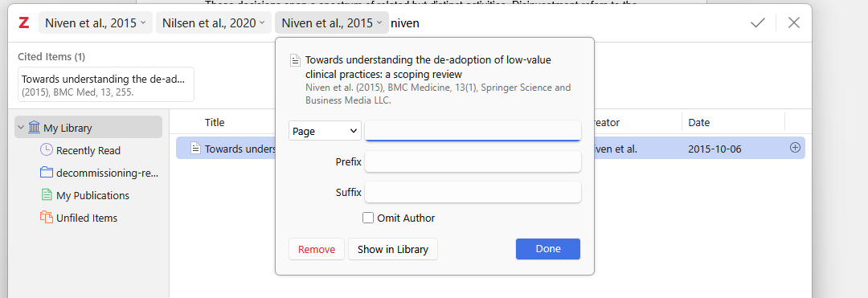Close the citation dialog with X
The height and width of the screenshot is (298, 868).
point(794,22)
